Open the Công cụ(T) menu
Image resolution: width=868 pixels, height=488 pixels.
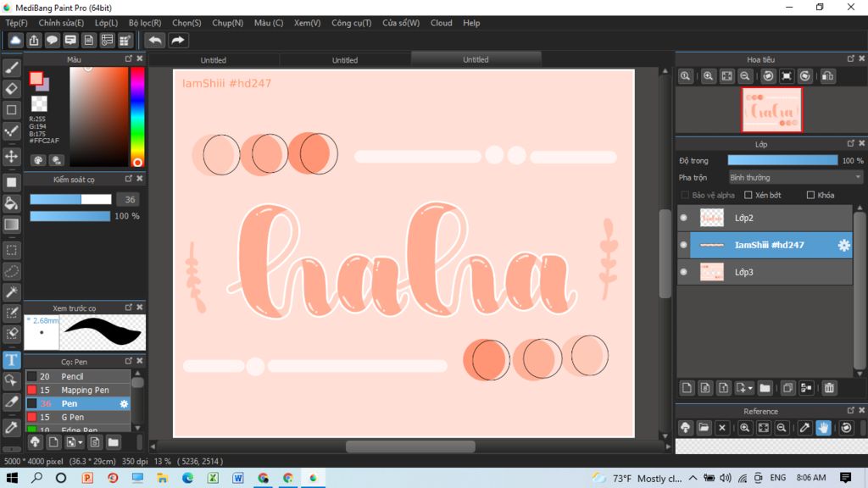click(352, 23)
